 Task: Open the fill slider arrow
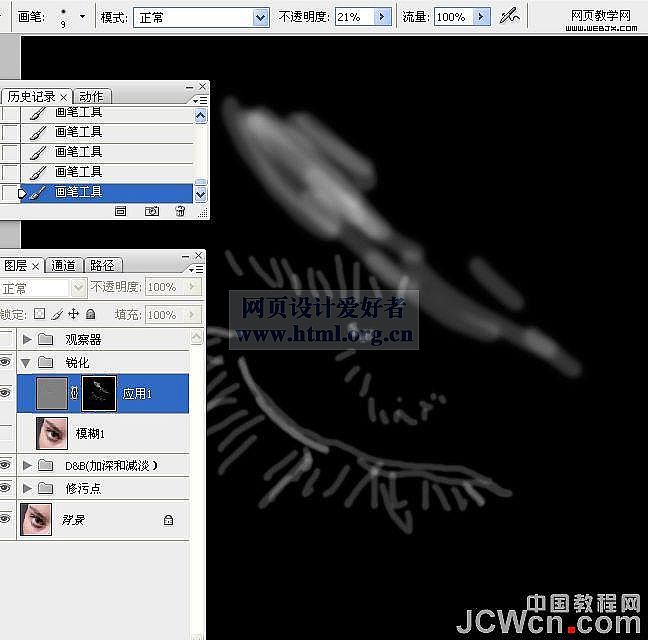coord(192,315)
